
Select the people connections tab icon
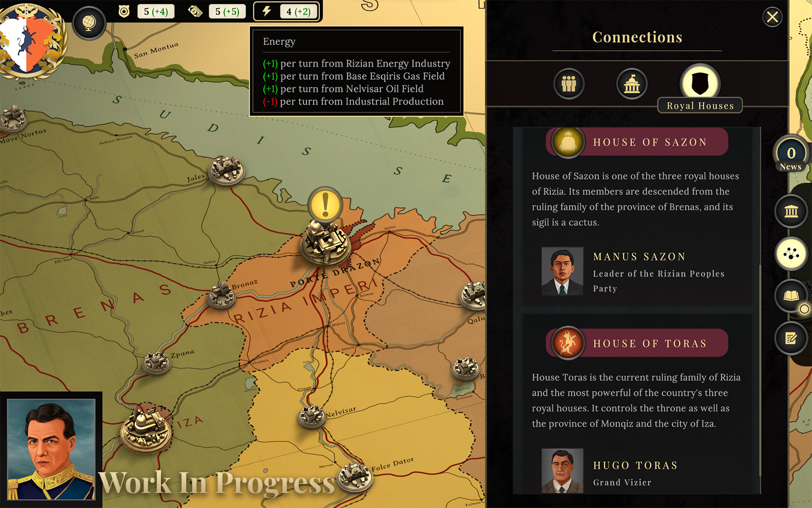pos(568,84)
